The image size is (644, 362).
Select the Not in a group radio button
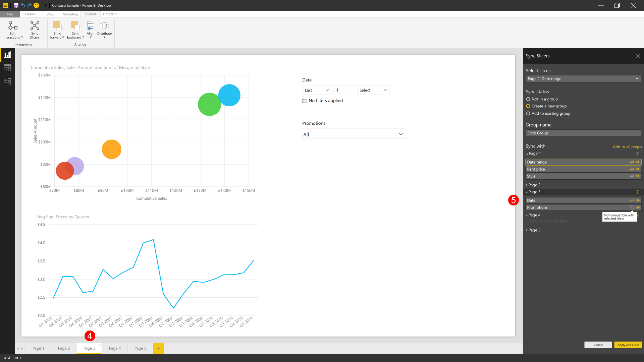pos(528,99)
